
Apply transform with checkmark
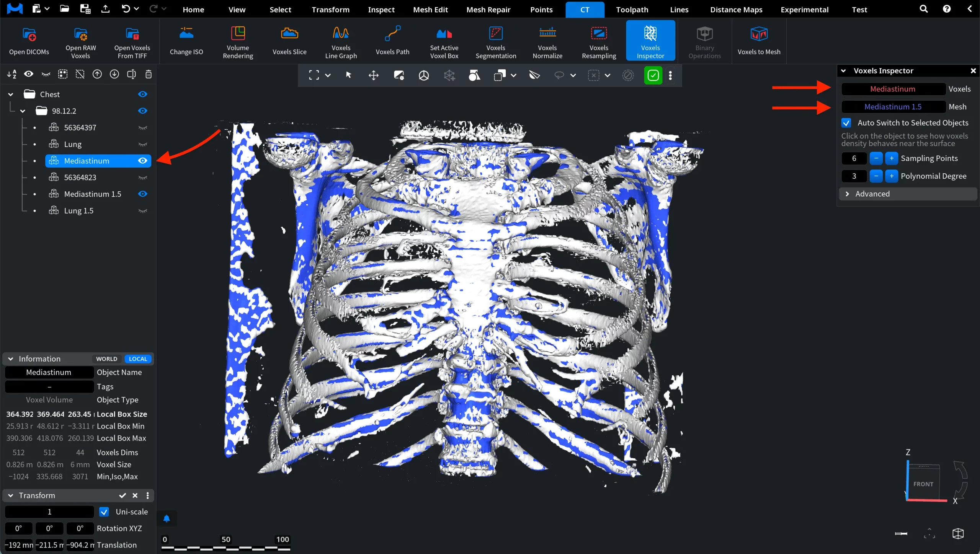coord(122,495)
